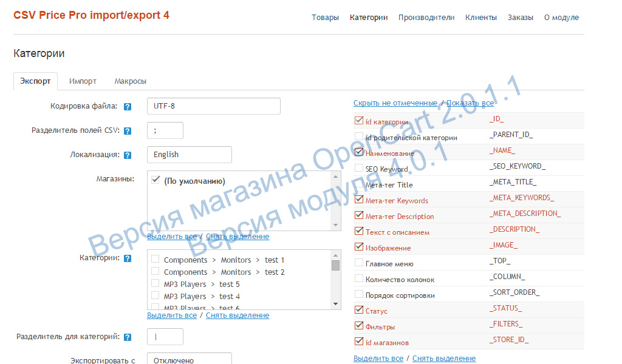
Task: Open the Экспортировать с Отключено dropdown
Action: 190,359
